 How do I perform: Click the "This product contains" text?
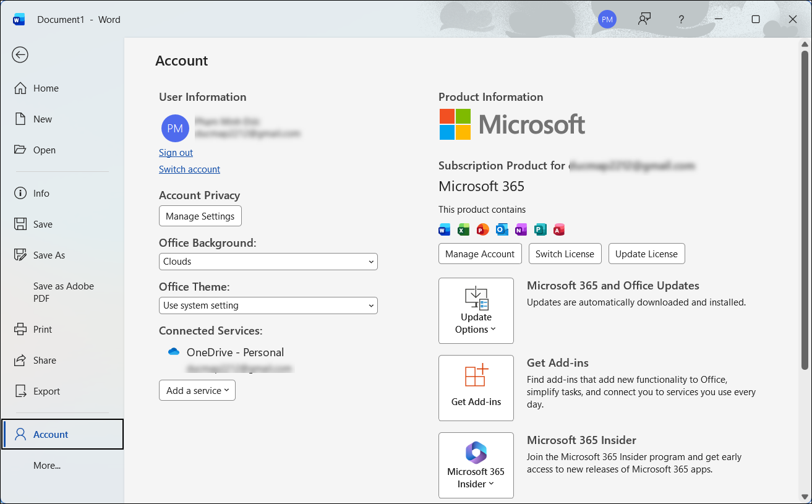point(482,210)
